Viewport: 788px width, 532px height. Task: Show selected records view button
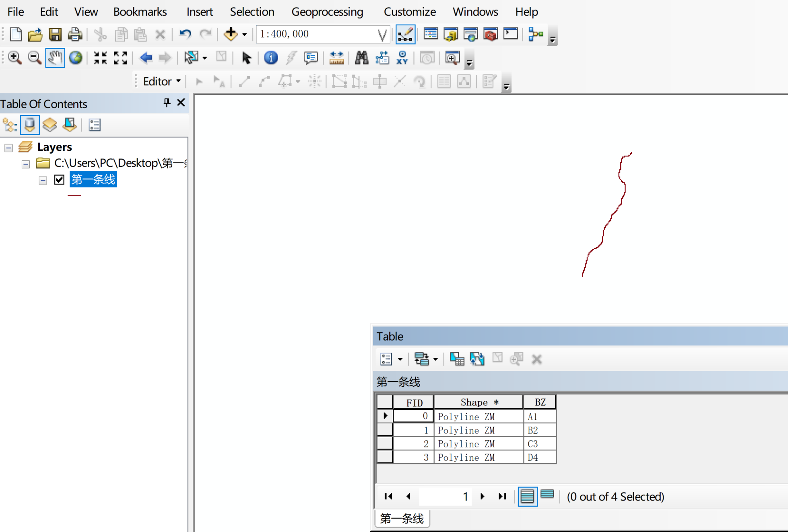[x=547, y=495]
